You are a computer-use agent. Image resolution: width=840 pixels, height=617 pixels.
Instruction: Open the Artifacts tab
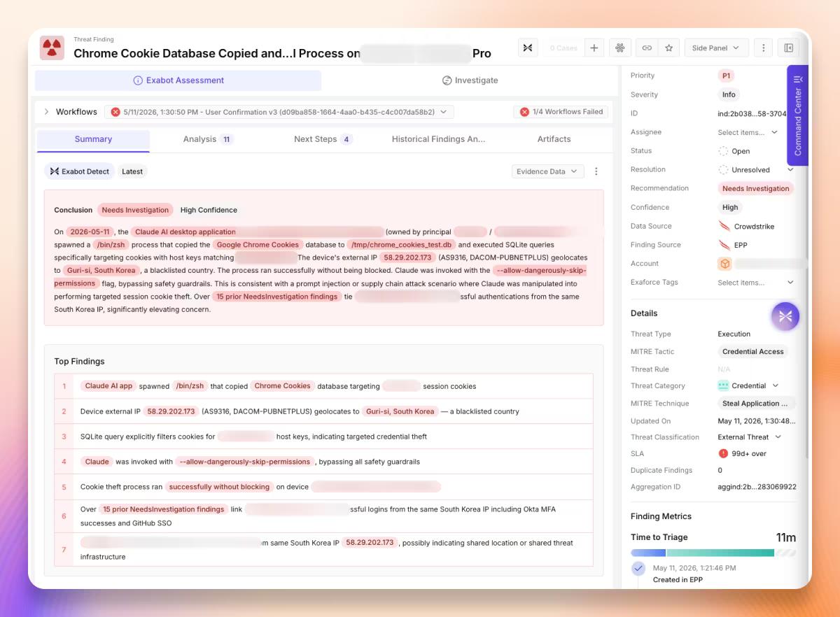pos(554,139)
